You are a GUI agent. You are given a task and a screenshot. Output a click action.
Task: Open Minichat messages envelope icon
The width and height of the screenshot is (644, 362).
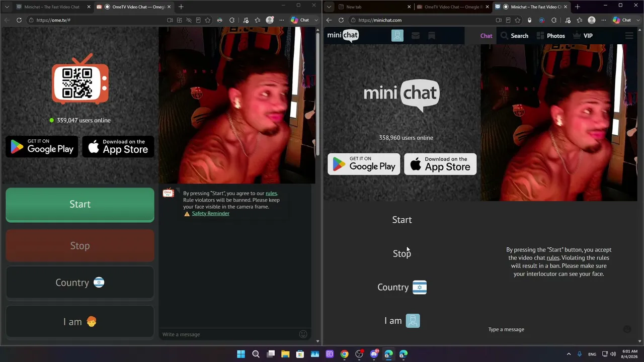pos(415,36)
